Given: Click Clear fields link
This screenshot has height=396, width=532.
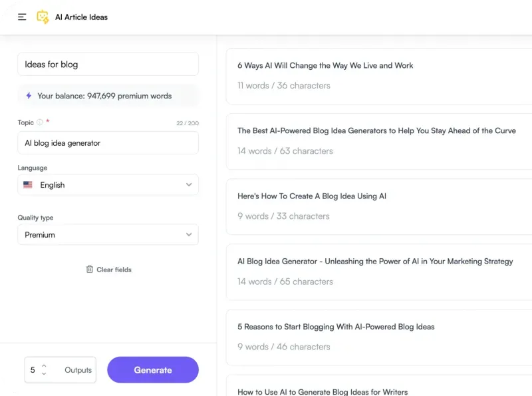Looking at the screenshot, I should (x=114, y=270).
